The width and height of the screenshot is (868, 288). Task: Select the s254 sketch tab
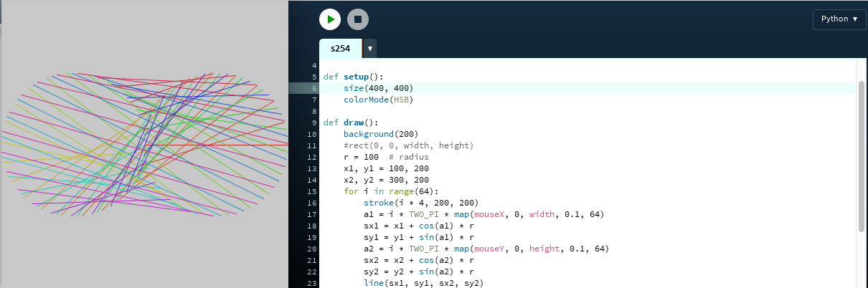coord(341,49)
